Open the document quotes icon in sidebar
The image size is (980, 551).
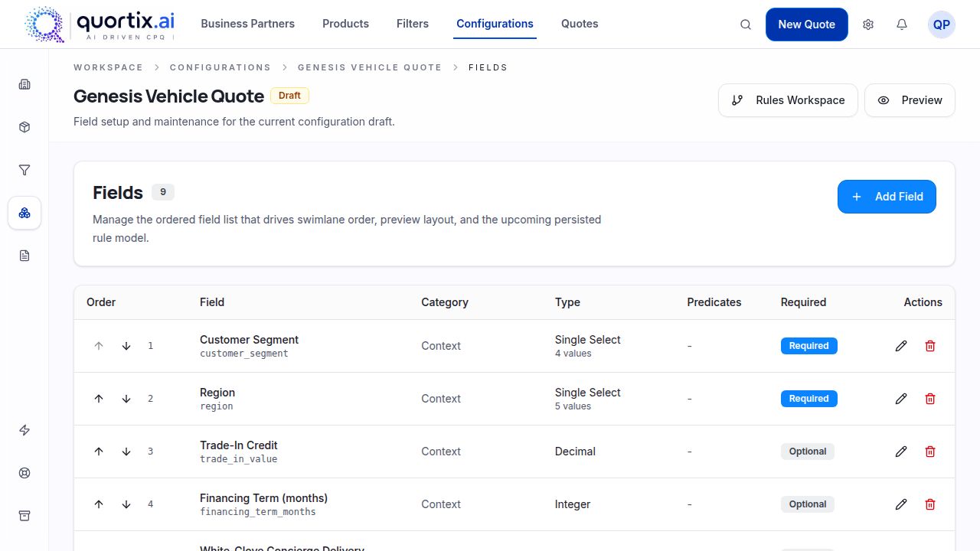point(24,256)
